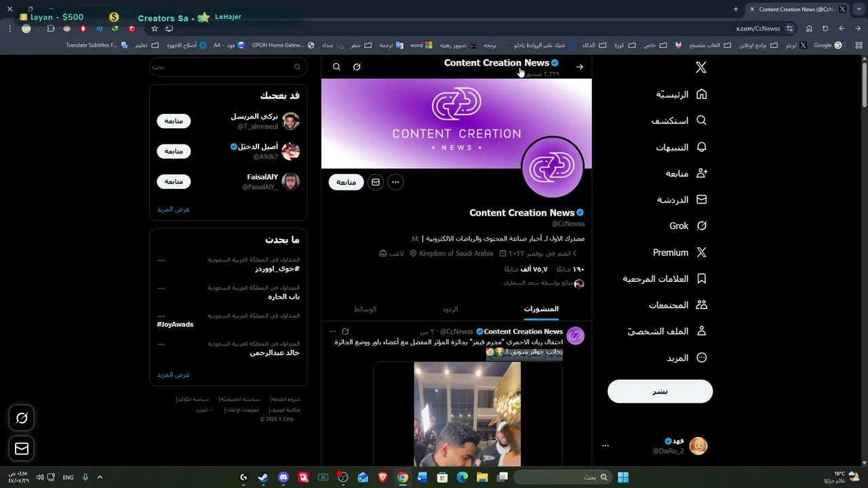Open Steam from the taskbar
This screenshot has height=488, width=868.
click(262, 477)
